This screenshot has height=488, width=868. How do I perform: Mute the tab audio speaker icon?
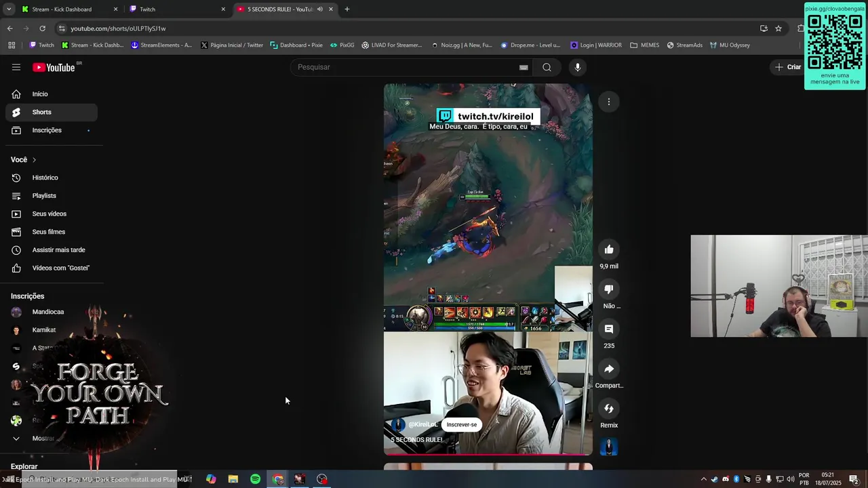(x=320, y=9)
